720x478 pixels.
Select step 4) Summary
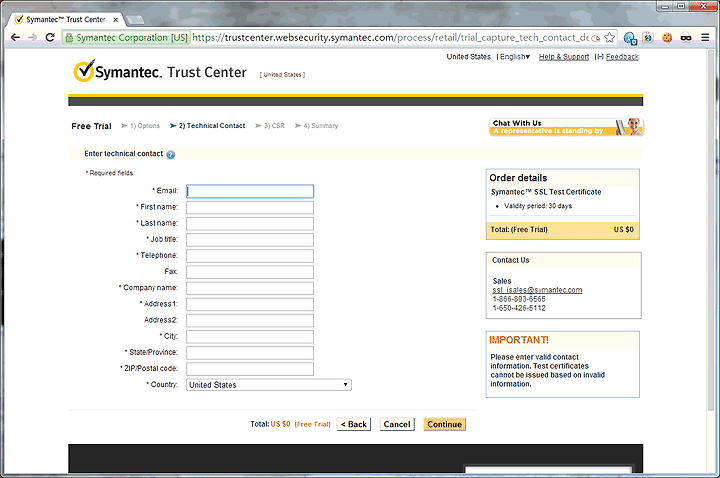coord(321,126)
